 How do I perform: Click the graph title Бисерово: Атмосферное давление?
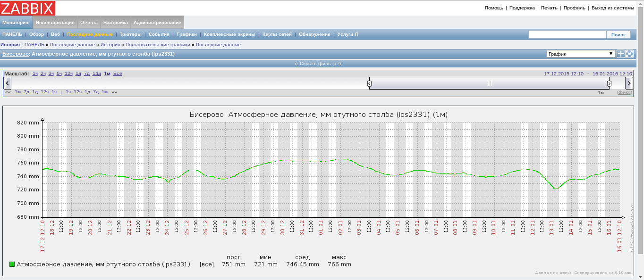(319, 115)
